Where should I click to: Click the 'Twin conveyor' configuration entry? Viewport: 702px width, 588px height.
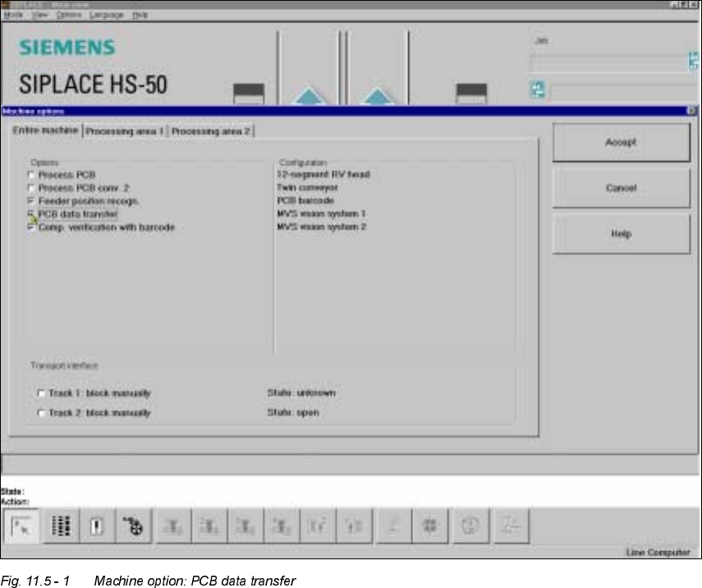click(x=307, y=187)
